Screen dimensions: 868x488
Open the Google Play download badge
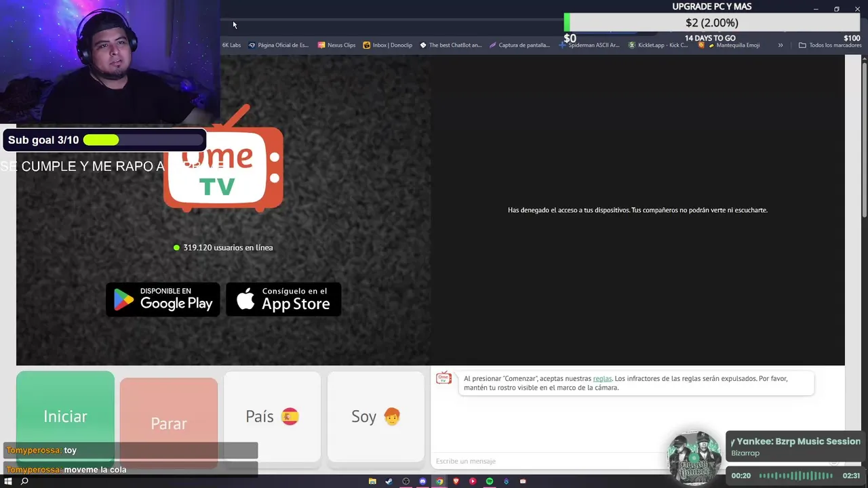click(x=163, y=299)
